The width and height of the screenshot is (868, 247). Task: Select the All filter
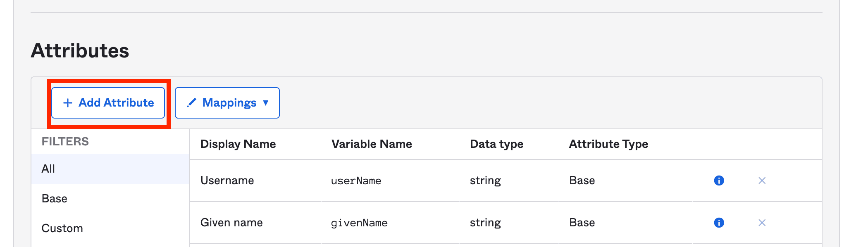48,169
